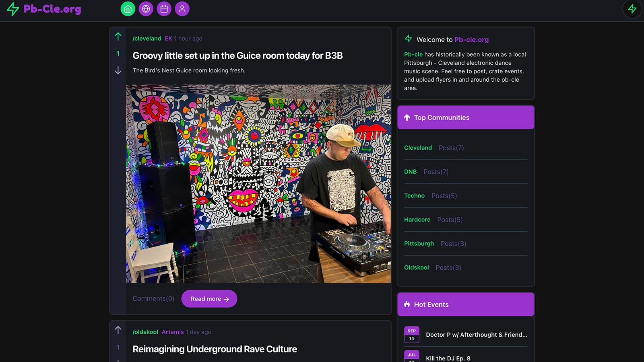
Task: Open Doctor P w/ Afterthought event
Action: pos(476,335)
